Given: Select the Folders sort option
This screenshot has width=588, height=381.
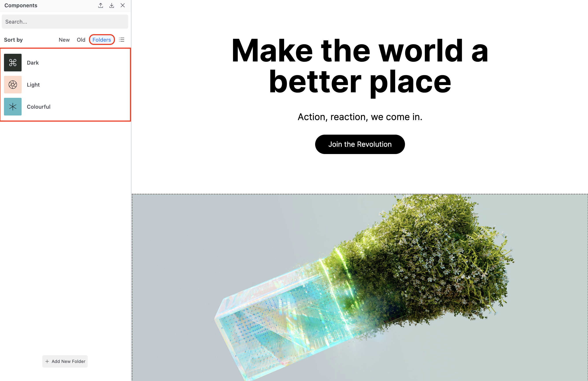Looking at the screenshot, I should point(102,40).
